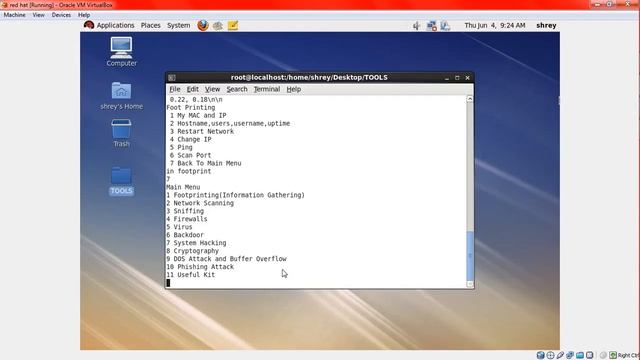
Task: Click '2 Hostname,users,username,uptime' line
Action: (230, 123)
